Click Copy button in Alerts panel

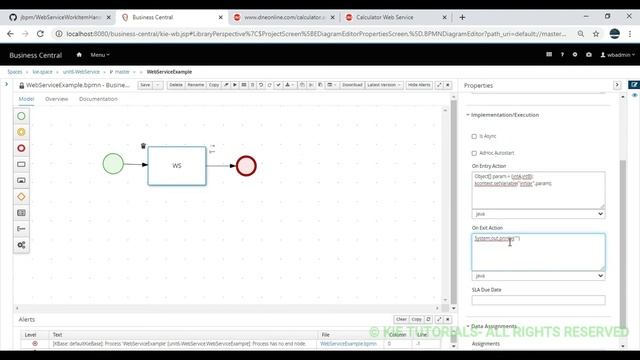pos(416,319)
